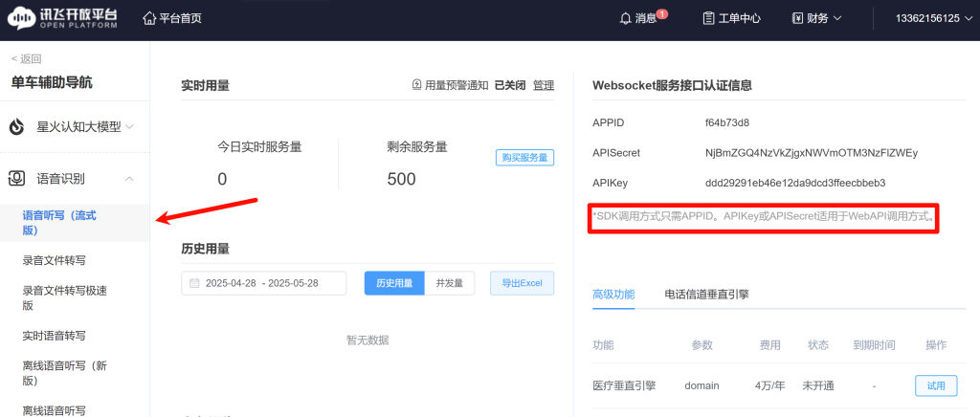Collapse the 语音识别 section

tap(129, 179)
